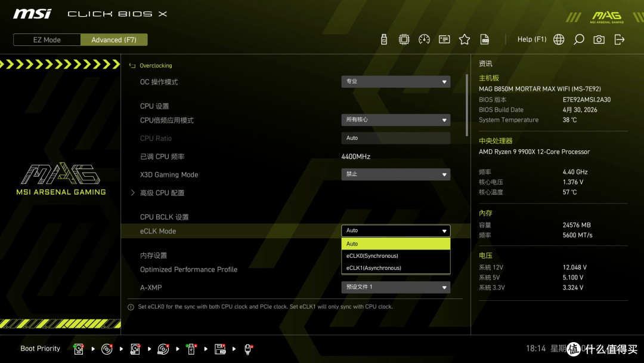Open search with the magnifier icon
This screenshot has width=644, height=363.
578,39
